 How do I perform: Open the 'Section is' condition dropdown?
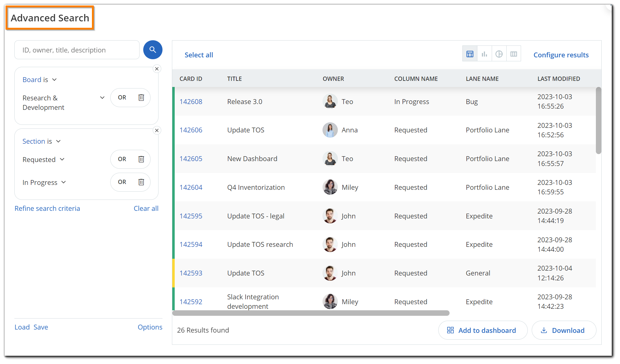[58, 141]
